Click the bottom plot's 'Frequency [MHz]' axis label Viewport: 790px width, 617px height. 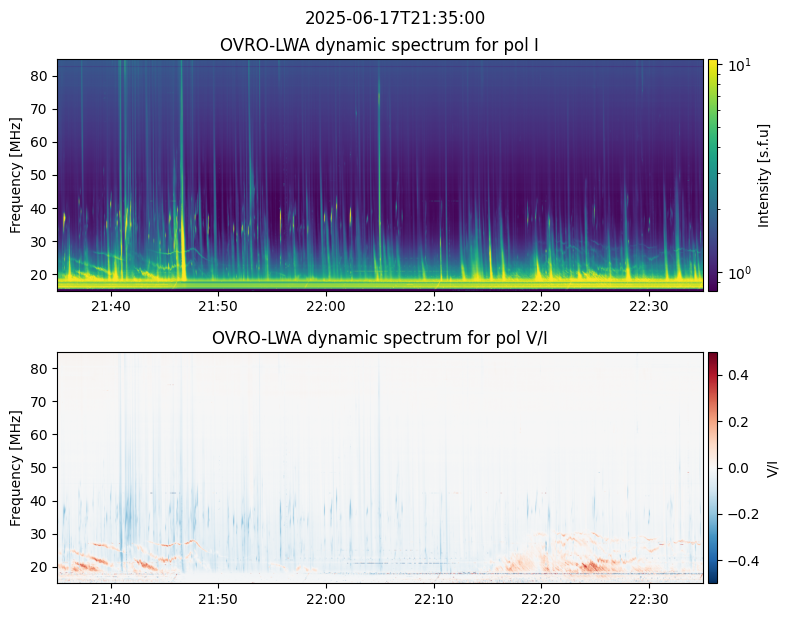point(16,467)
